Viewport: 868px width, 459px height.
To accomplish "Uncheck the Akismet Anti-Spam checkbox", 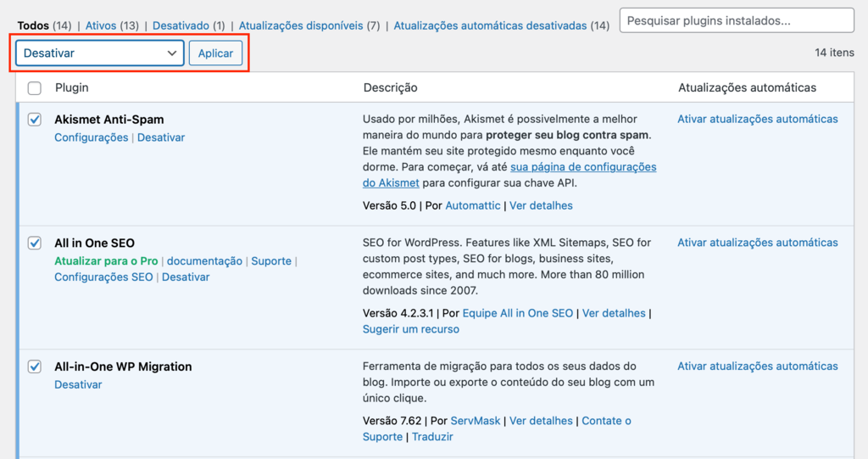I will point(34,119).
